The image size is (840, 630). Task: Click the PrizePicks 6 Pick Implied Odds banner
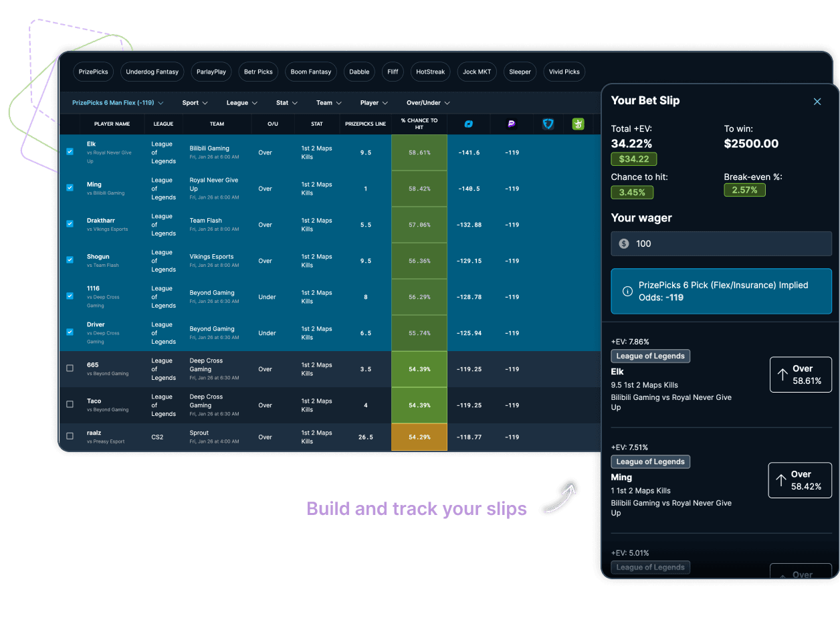(x=722, y=292)
